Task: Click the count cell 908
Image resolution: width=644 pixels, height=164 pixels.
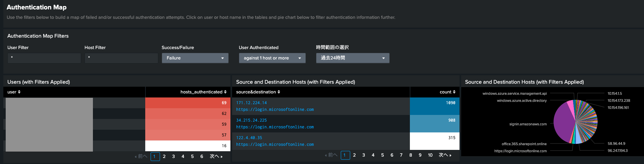Action: pyautogui.click(x=435, y=124)
